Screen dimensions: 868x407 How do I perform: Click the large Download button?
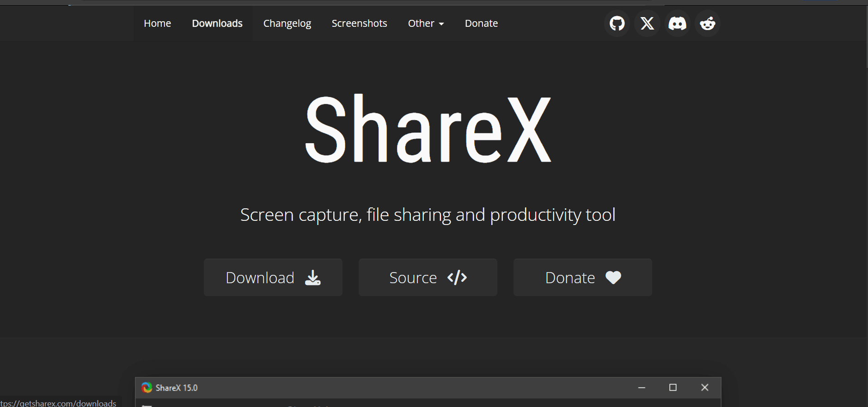pyautogui.click(x=273, y=277)
